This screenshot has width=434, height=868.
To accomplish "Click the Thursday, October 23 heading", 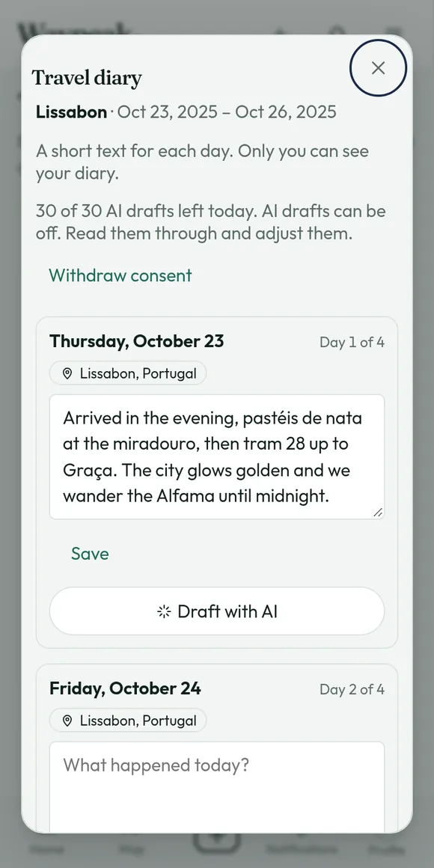I will (137, 341).
